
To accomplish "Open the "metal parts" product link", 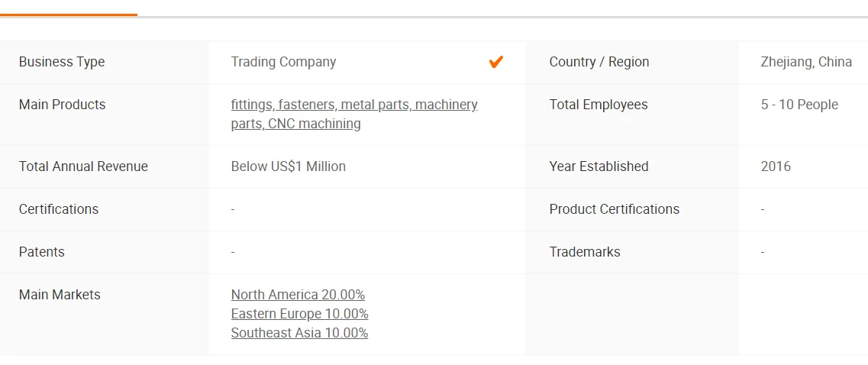I will pyautogui.click(x=375, y=105).
